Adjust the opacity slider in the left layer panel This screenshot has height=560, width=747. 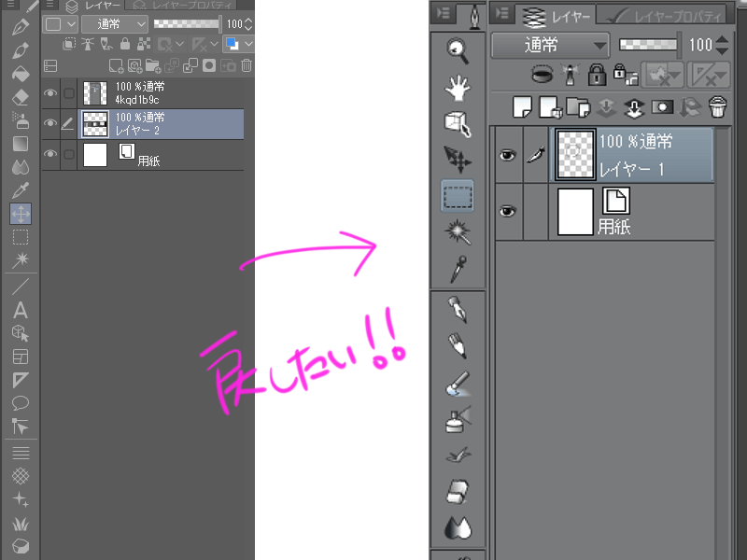tap(188, 24)
